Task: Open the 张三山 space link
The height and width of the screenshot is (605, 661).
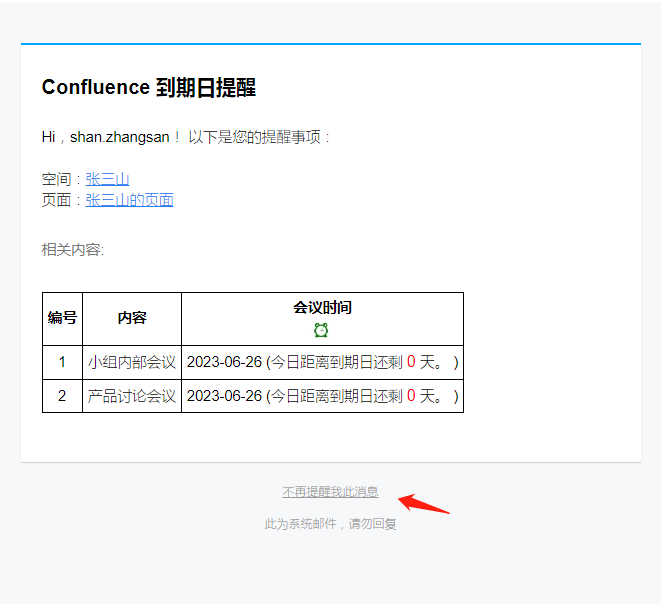Action: click(107, 179)
